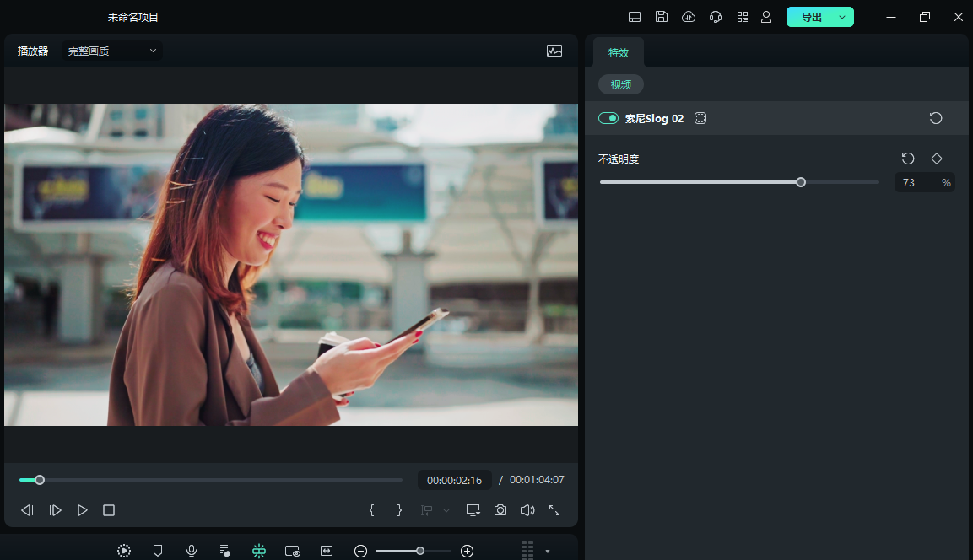The height and width of the screenshot is (560, 973).
Task: Click the volume speaker icon
Action: click(527, 510)
